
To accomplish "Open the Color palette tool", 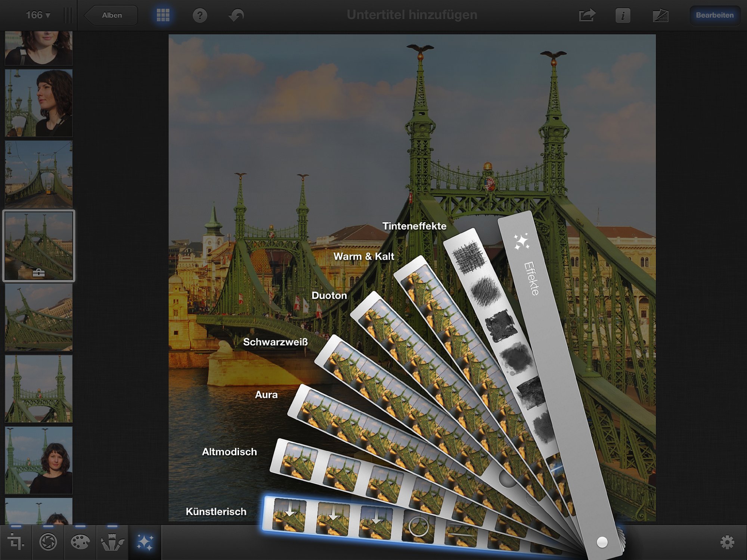I will (80, 542).
